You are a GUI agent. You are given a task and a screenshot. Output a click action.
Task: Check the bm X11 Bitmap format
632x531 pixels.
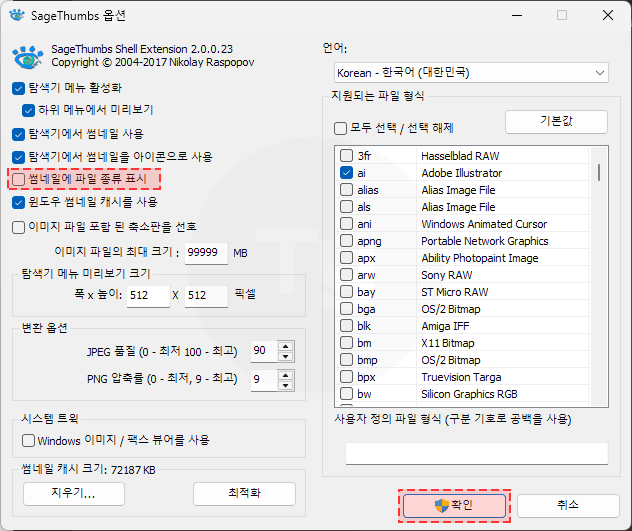[x=346, y=343]
